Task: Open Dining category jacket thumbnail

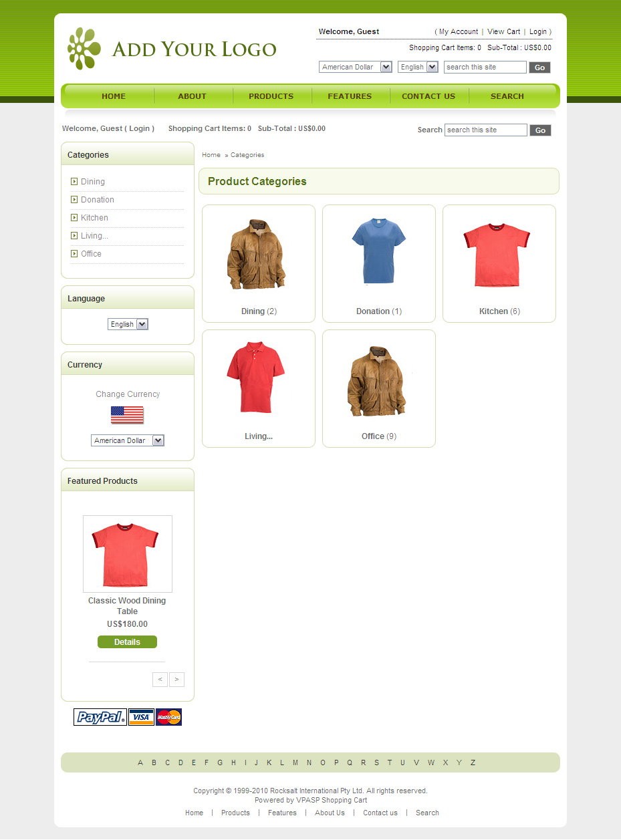Action: coord(256,254)
